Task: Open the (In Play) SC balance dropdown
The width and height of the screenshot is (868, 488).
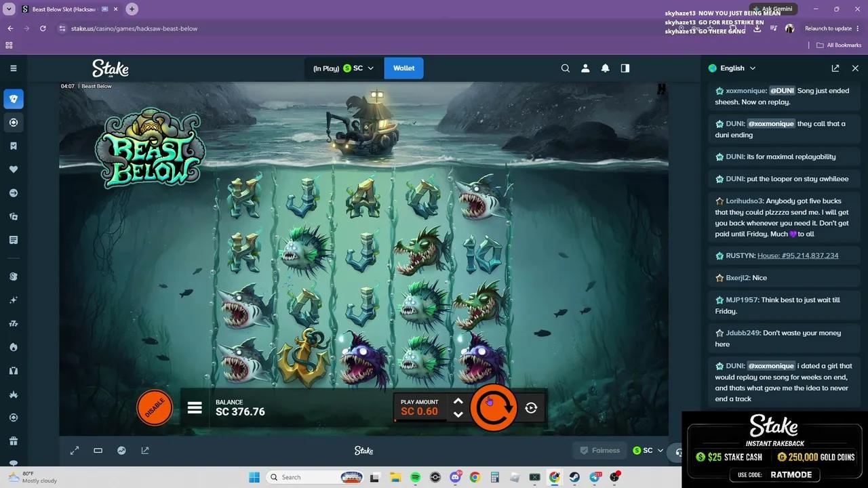Action: coord(343,68)
